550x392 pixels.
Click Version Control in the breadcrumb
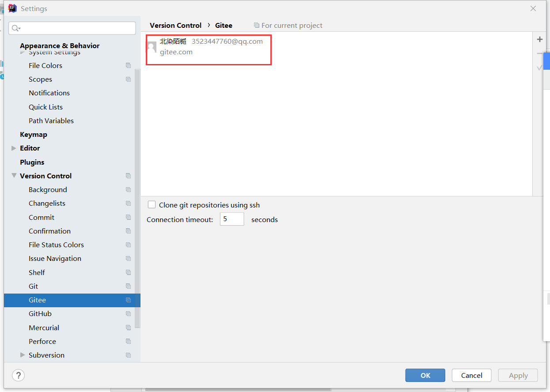coord(175,26)
